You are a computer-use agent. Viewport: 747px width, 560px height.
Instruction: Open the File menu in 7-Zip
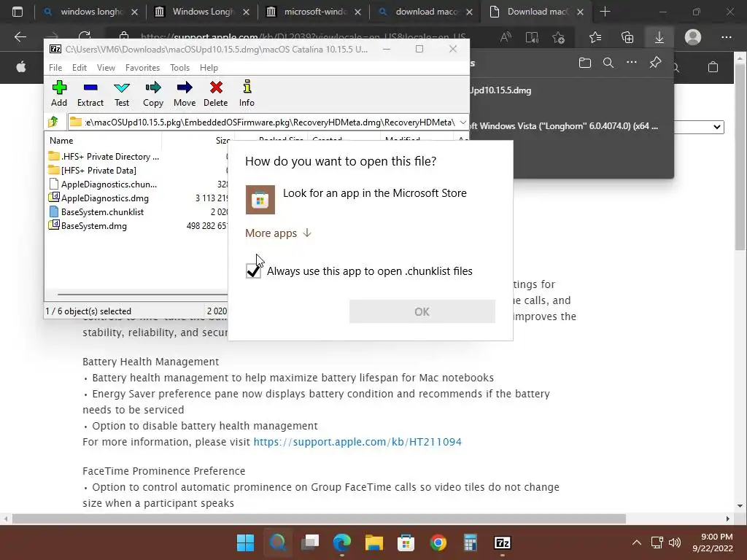(55, 68)
